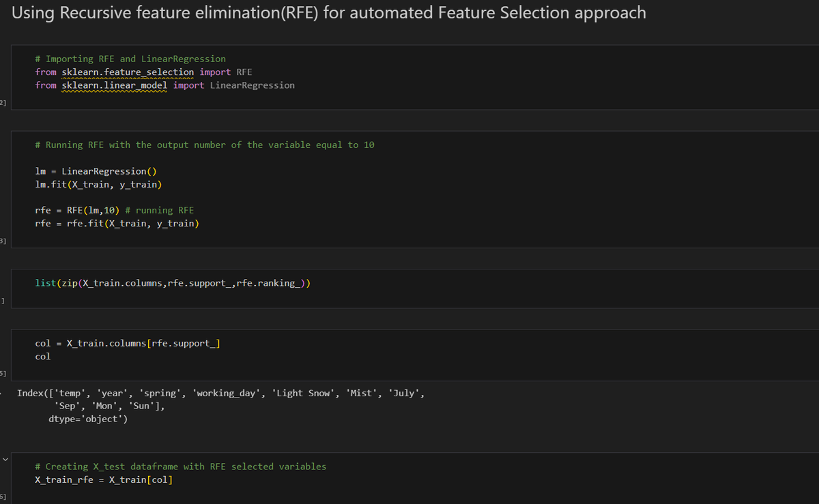Click the rfe.fit(X_train, y_train) line
This screenshot has width=819, height=504.
pyautogui.click(x=117, y=224)
